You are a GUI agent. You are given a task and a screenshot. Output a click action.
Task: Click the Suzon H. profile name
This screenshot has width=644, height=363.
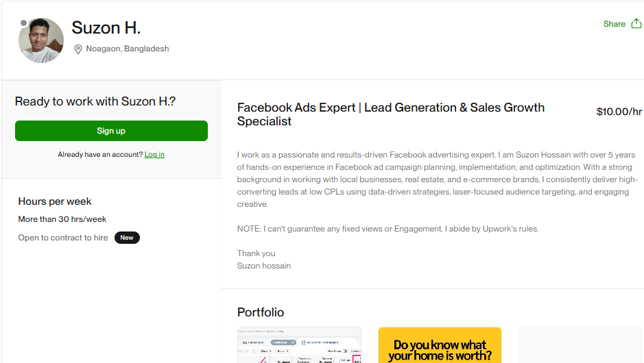click(x=106, y=28)
